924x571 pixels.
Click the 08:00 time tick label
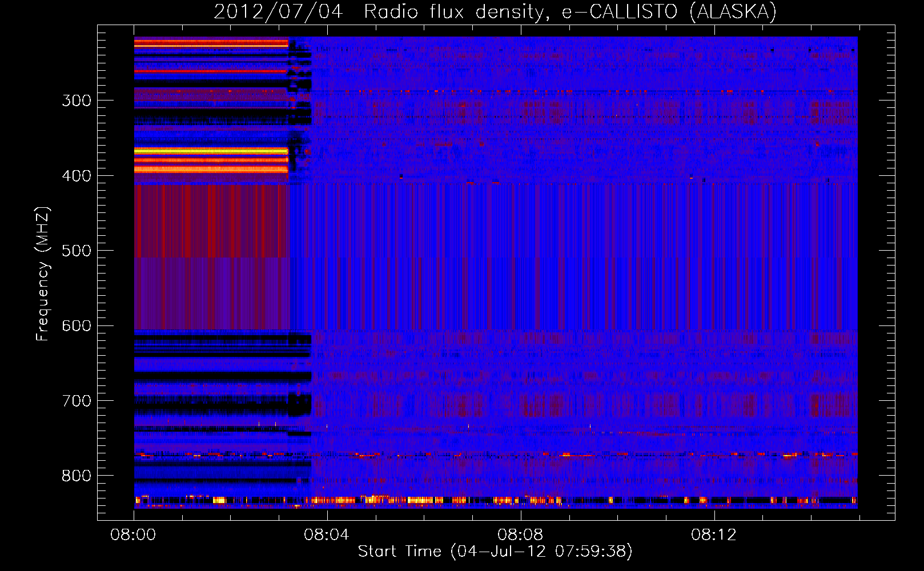[x=133, y=534]
